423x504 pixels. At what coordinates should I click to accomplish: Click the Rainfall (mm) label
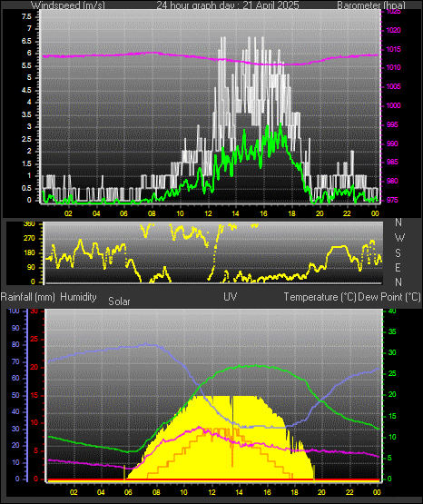click(27, 297)
